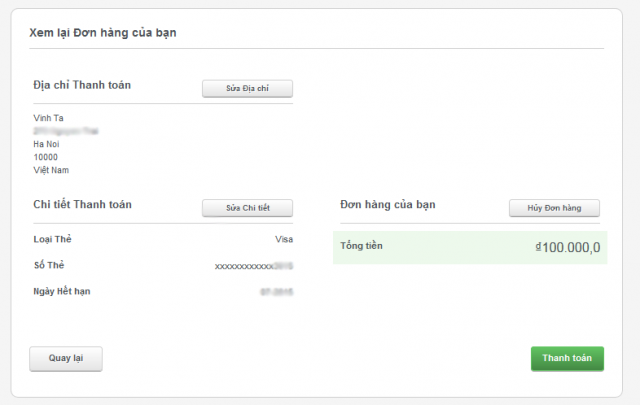Select the Đơn hàng của bạn section title
The height and width of the screenshot is (405, 640).
click(387, 204)
